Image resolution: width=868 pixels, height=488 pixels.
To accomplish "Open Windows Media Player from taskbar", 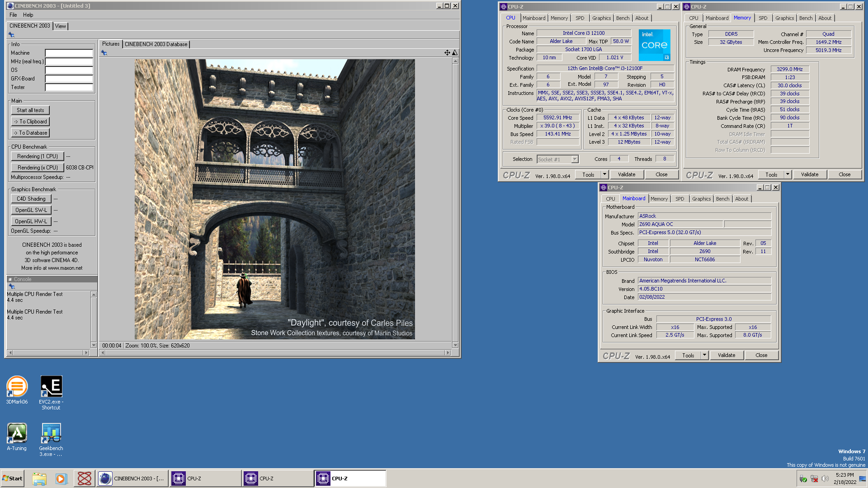I will [x=61, y=479].
